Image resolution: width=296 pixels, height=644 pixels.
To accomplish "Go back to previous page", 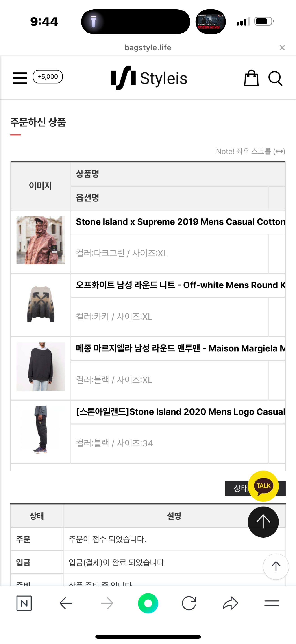I will click(x=66, y=603).
